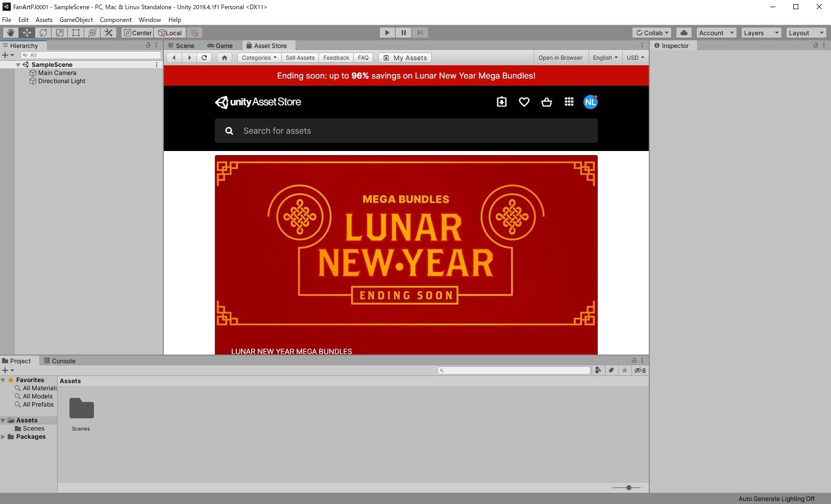This screenshot has height=504, width=831.
Task: Click the Sell Assets button
Action: coord(300,58)
